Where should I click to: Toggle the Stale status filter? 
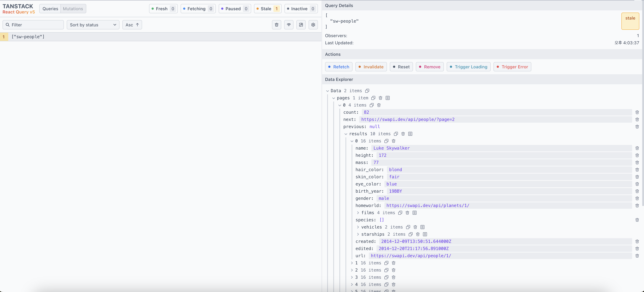tap(267, 9)
